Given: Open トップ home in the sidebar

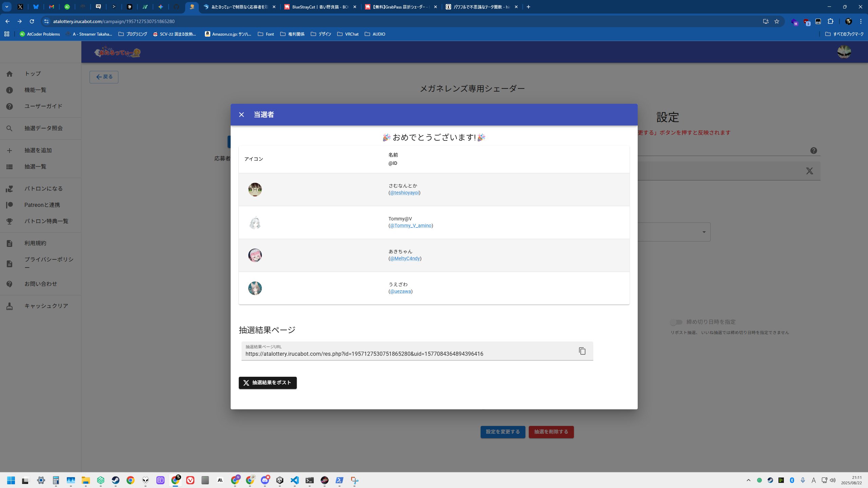Looking at the screenshot, I should click(33, 74).
